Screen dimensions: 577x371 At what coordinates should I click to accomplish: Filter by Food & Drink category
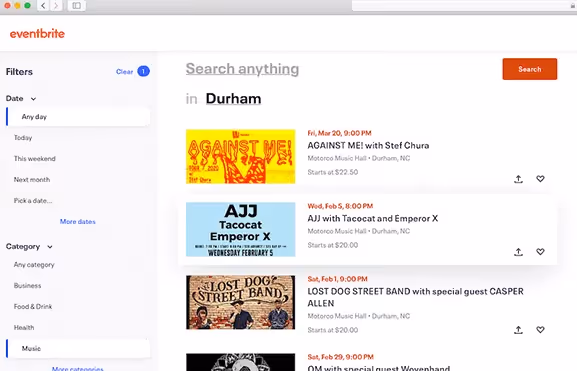pyautogui.click(x=33, y=307)
